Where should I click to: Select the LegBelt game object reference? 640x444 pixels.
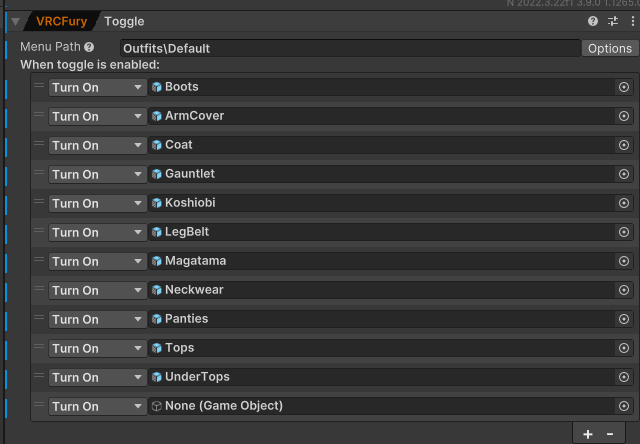tap(382, 232)
